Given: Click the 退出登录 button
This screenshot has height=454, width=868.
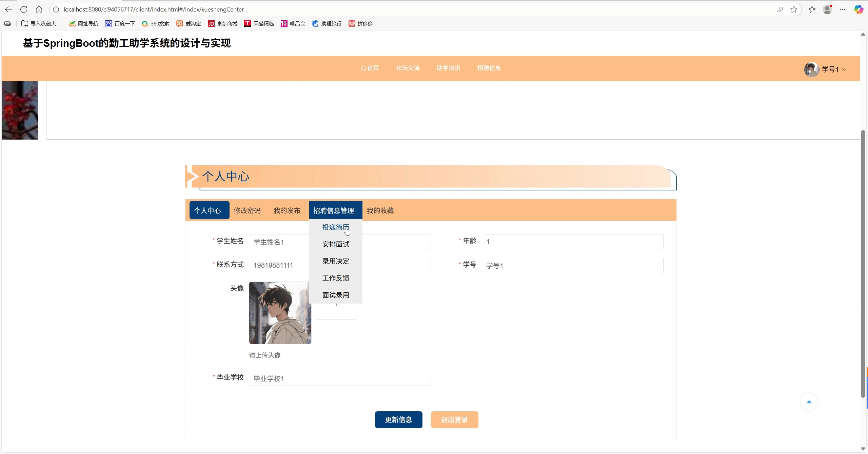Looking at the screenshot, I should [x=454, y=419].
